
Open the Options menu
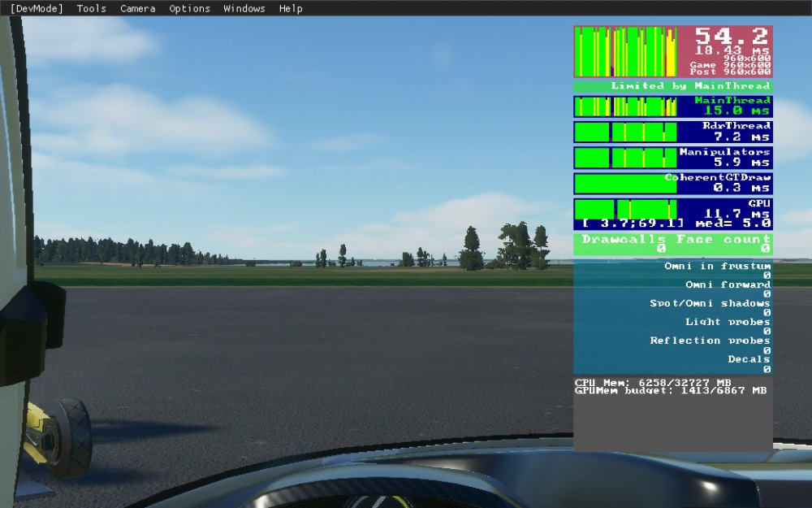point(188,8)
